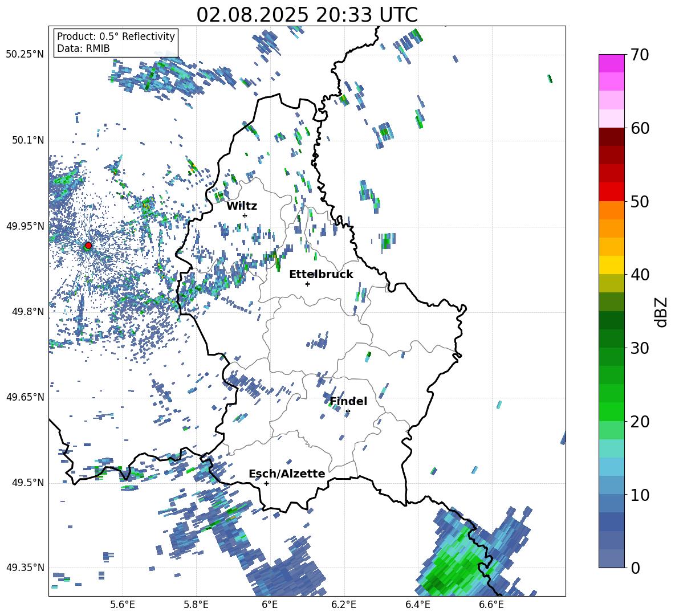Click the Wiltz station cross marker
The image size is (675, 616).
(245, 215)
